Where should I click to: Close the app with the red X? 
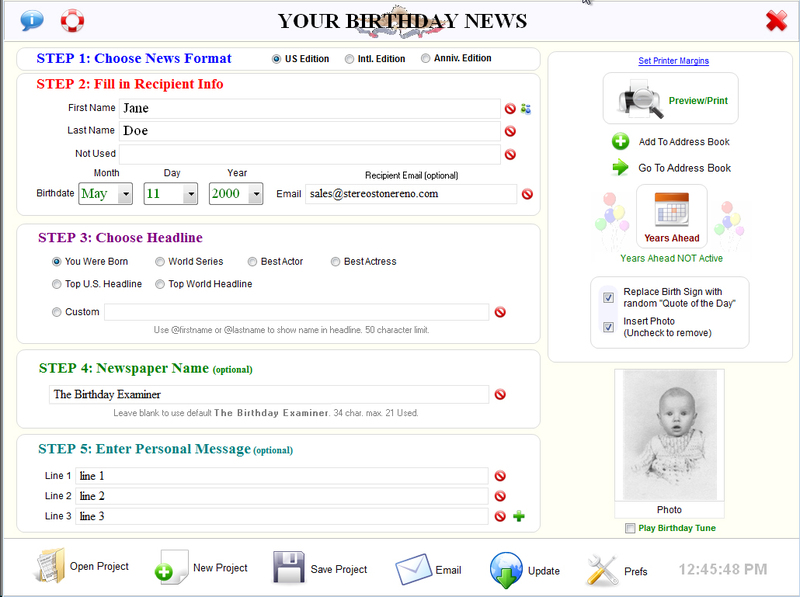(x=776, y=21)
